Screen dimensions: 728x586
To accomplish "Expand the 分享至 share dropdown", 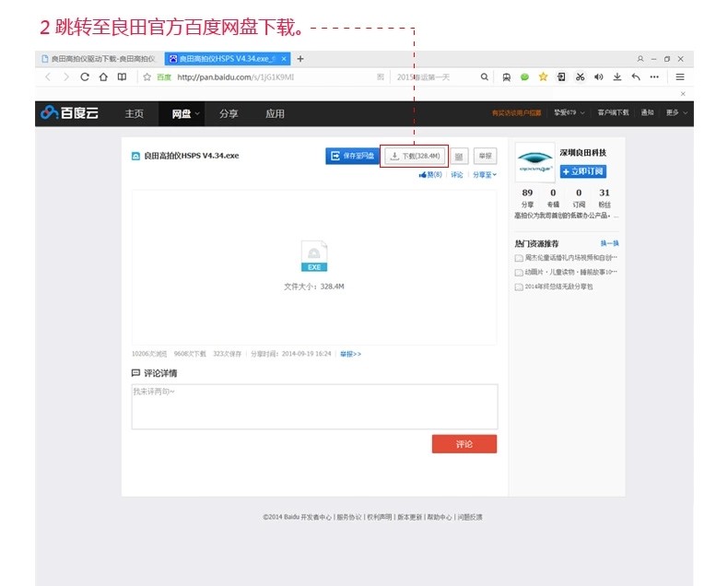I will coord(485,174).
